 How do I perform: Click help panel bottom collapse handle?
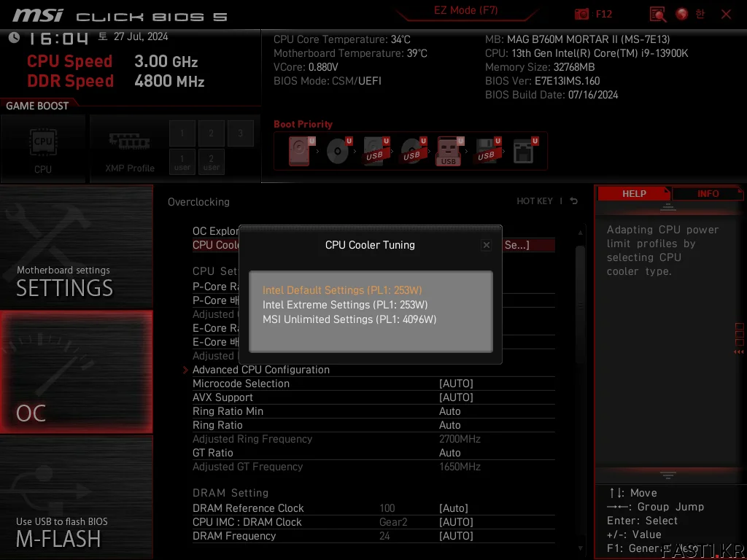point(668,475)
